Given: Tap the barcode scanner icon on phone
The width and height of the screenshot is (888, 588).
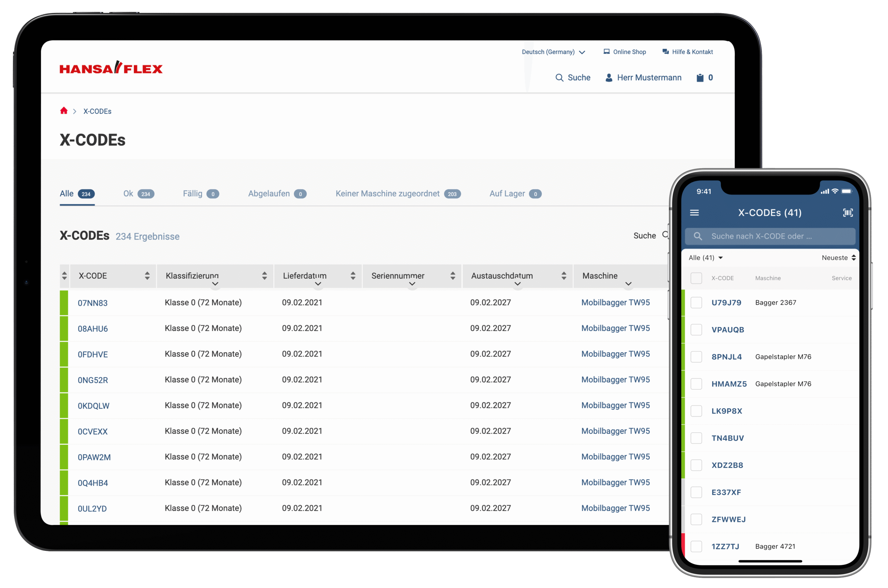Looking at the screenshot, I should click(x=848, y=213).
